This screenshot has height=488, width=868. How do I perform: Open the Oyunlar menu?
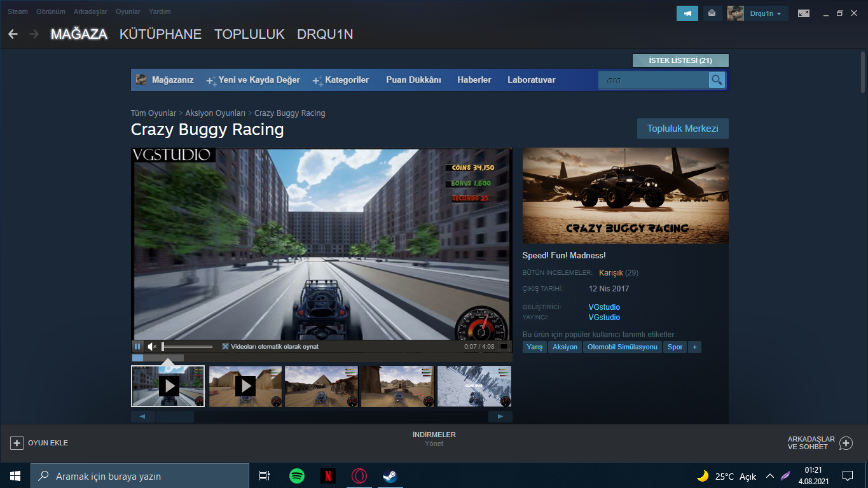(128, 11)
